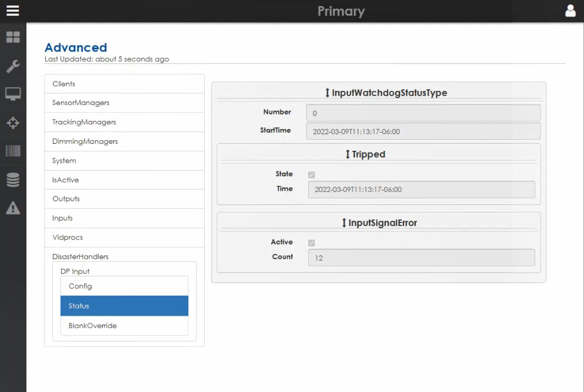
Task: Open the dashboard grid icon in sidebar
Action: tap(13, 38)
